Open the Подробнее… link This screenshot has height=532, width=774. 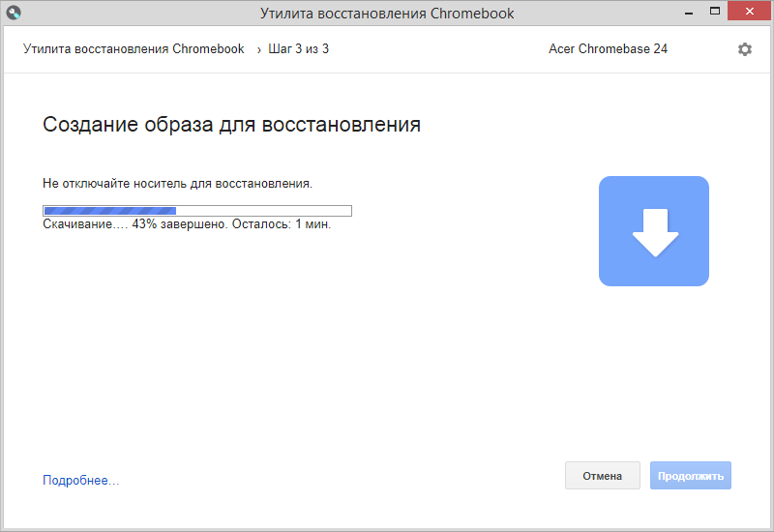click(x=81, y=480)
